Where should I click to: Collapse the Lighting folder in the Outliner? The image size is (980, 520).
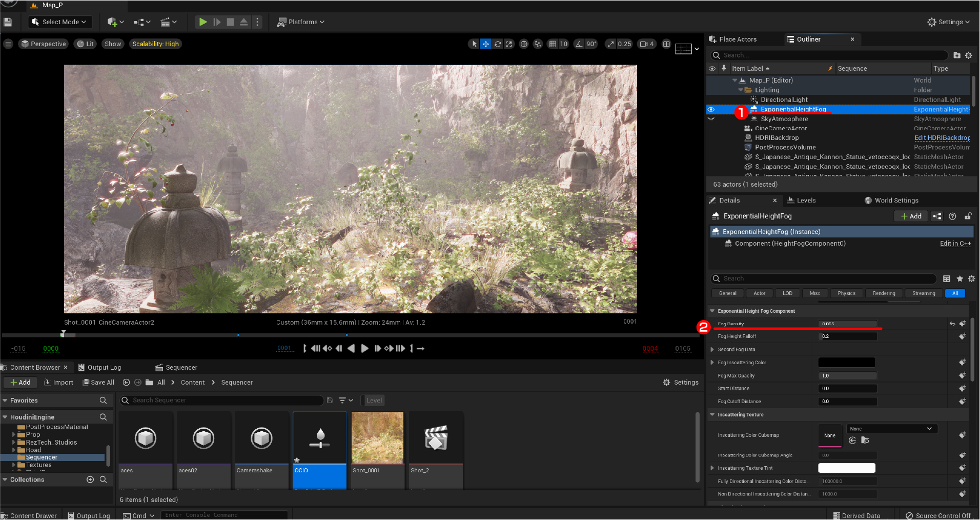740,90
